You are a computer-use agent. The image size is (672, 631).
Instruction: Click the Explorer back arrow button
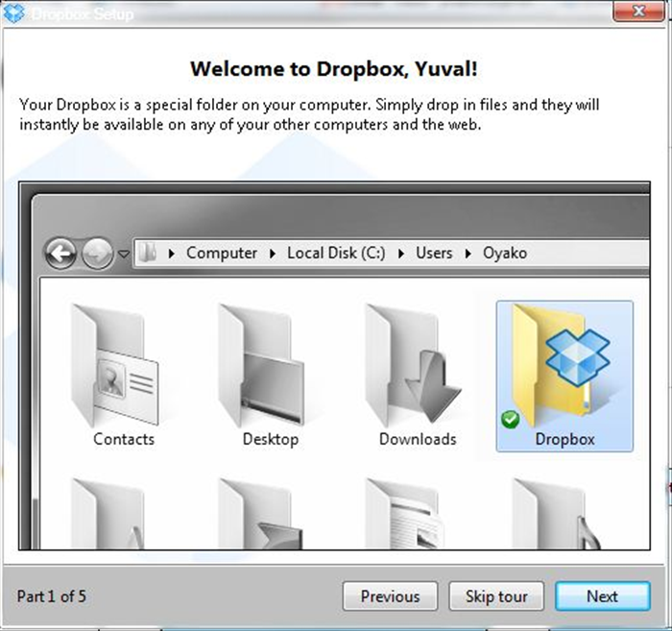tap(60, 254)
